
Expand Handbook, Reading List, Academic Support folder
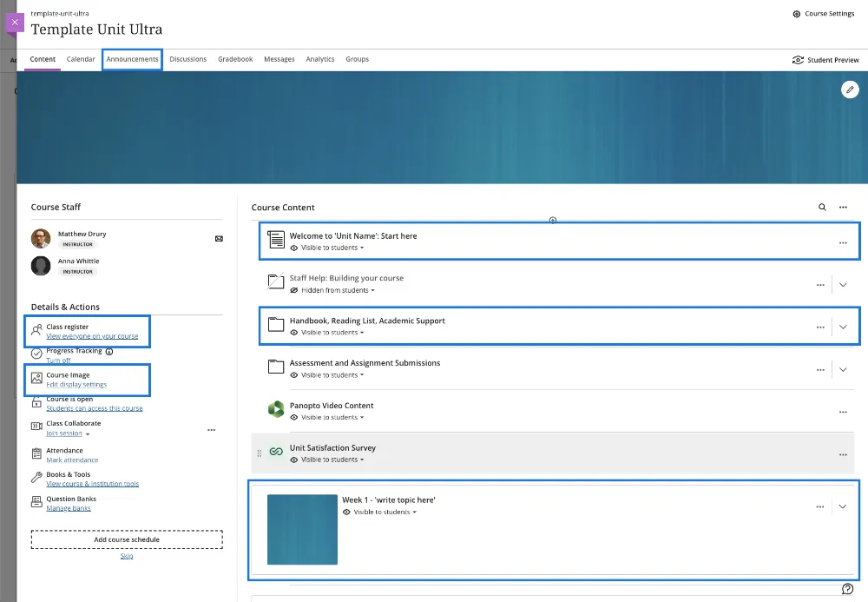pos(843,327)
